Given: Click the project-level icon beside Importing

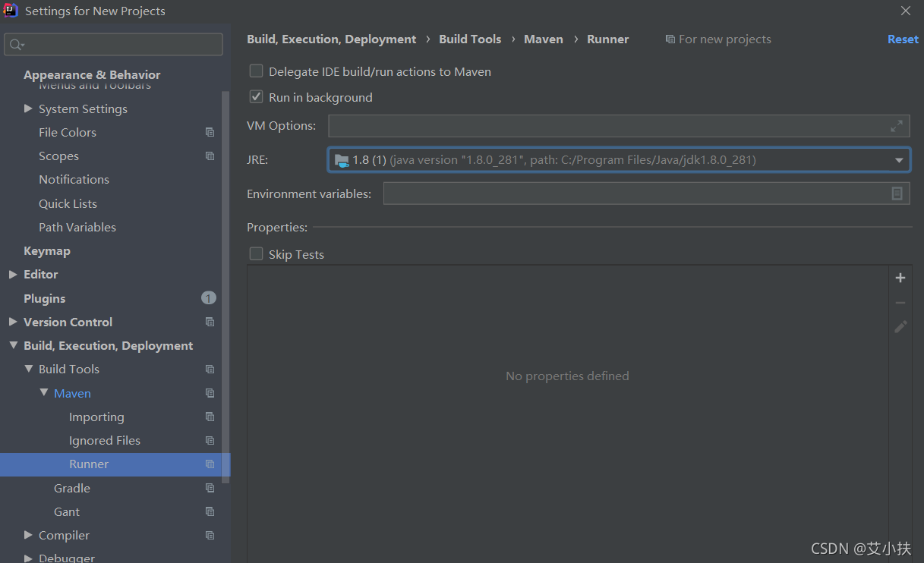Looking at the screenshot, I should click(210, 417).
